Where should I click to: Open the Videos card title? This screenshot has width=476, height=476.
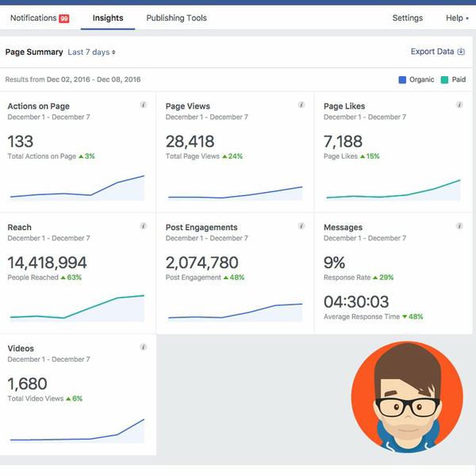(x=21, y=348)
